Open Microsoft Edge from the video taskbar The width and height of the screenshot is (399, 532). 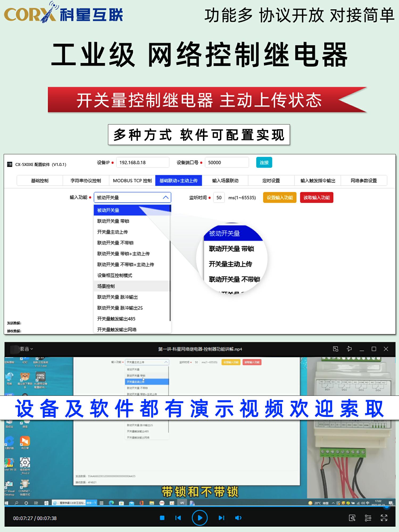click(x=111, y=503)
